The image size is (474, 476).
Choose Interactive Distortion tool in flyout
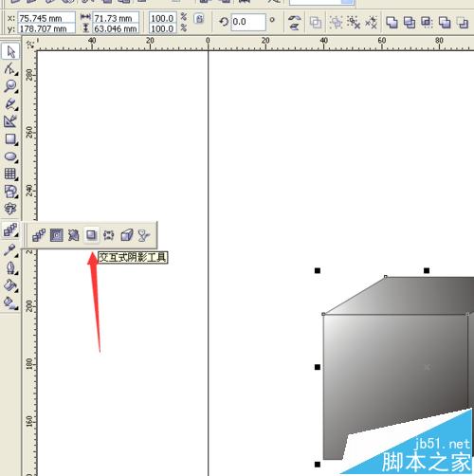(x=74, y=235)
